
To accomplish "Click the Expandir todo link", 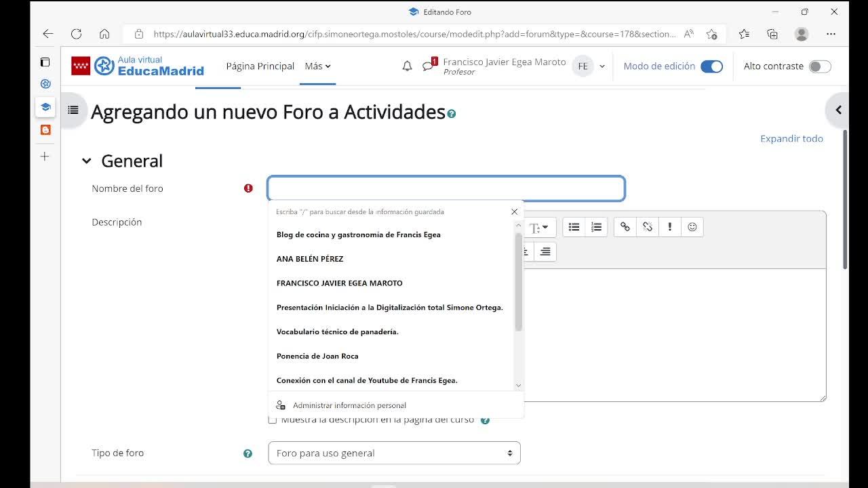I will pos(791,138).
